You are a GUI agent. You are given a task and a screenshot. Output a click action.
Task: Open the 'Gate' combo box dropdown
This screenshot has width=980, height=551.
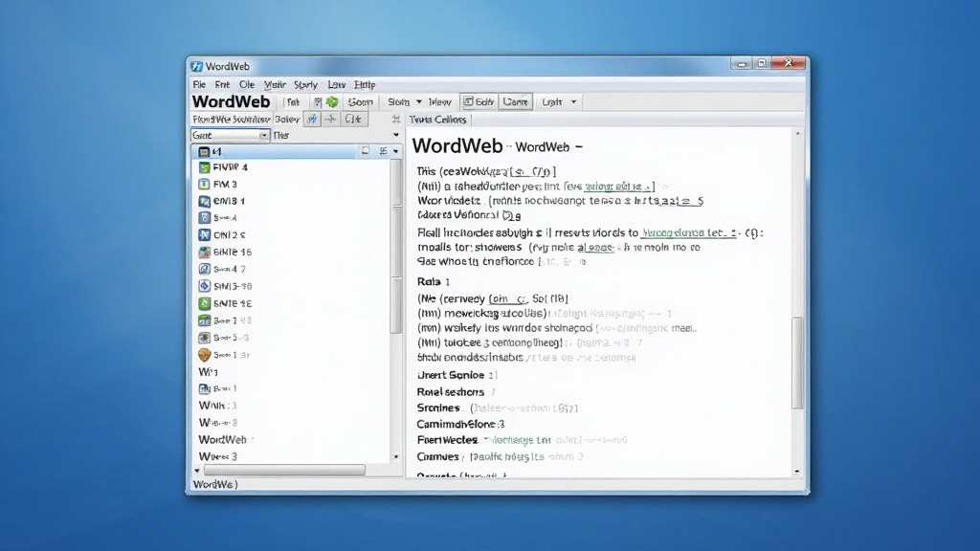264,135
